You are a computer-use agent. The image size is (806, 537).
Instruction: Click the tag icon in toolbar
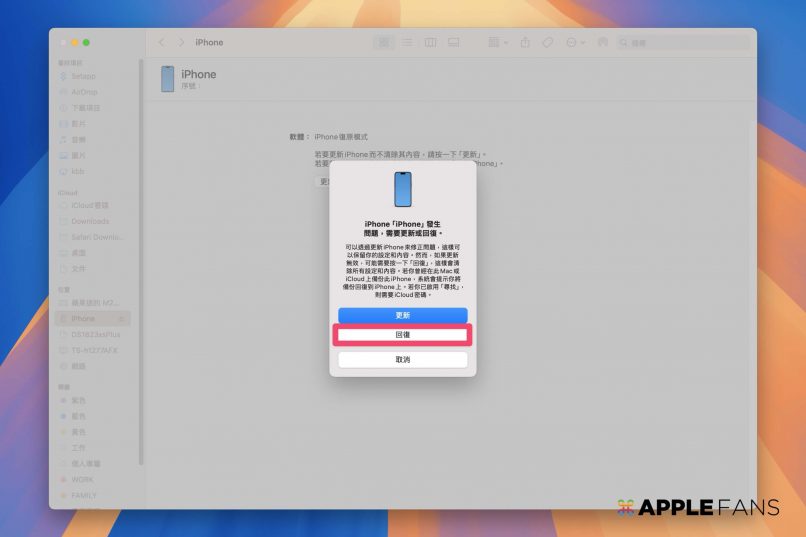pos(548,43)
